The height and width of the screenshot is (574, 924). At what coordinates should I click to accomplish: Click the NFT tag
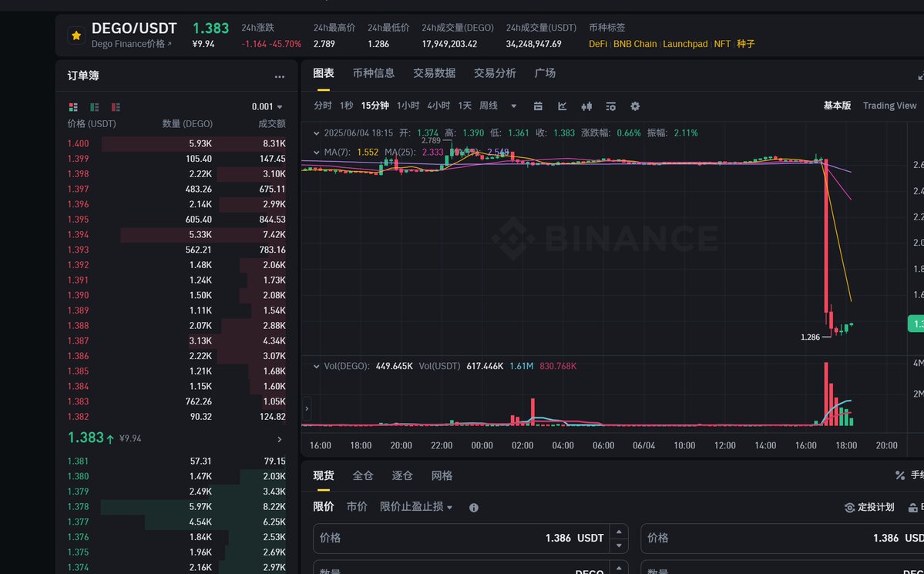722,44
